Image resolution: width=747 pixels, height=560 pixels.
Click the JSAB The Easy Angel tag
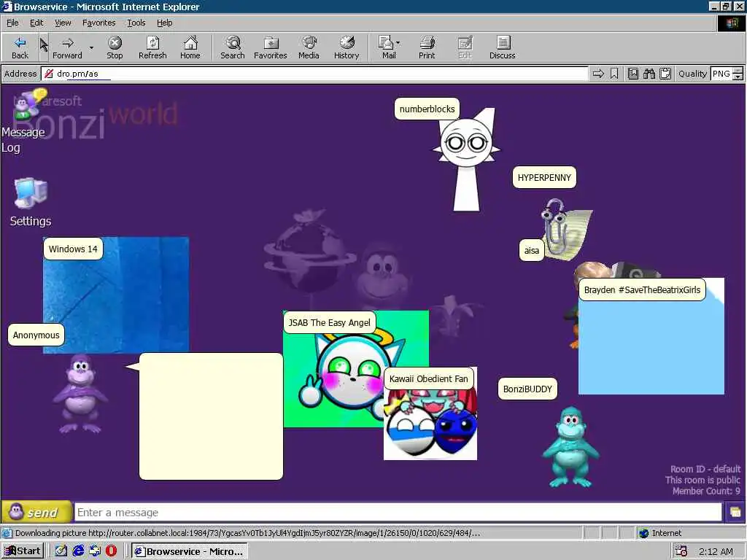click(329, 323)
